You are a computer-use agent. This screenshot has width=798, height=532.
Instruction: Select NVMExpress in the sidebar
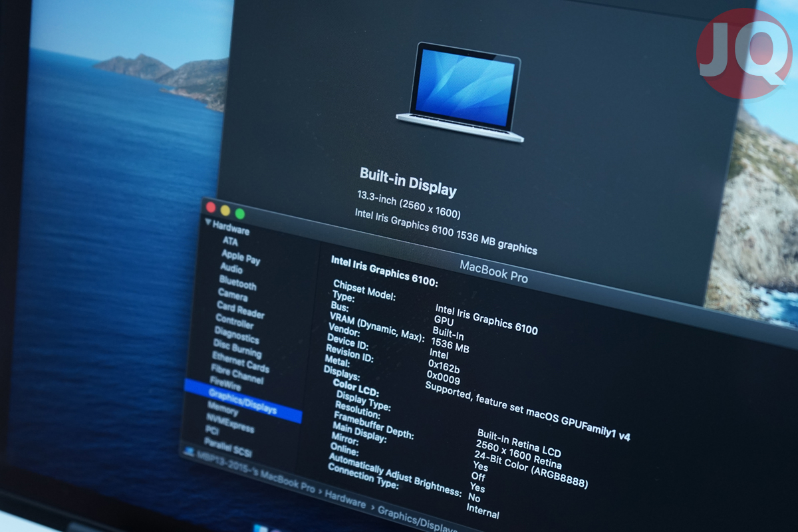coord(229,423)
